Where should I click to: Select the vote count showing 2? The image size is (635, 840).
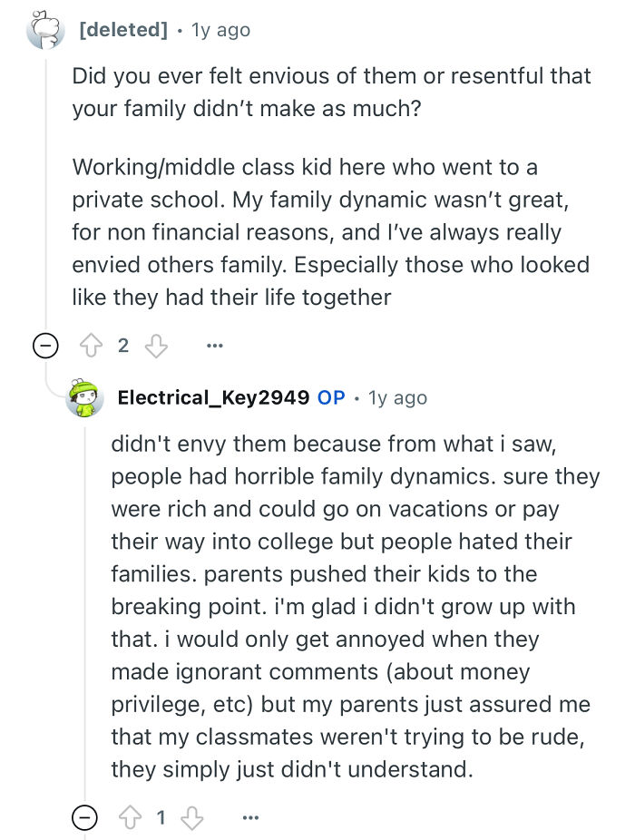point(122,346)
